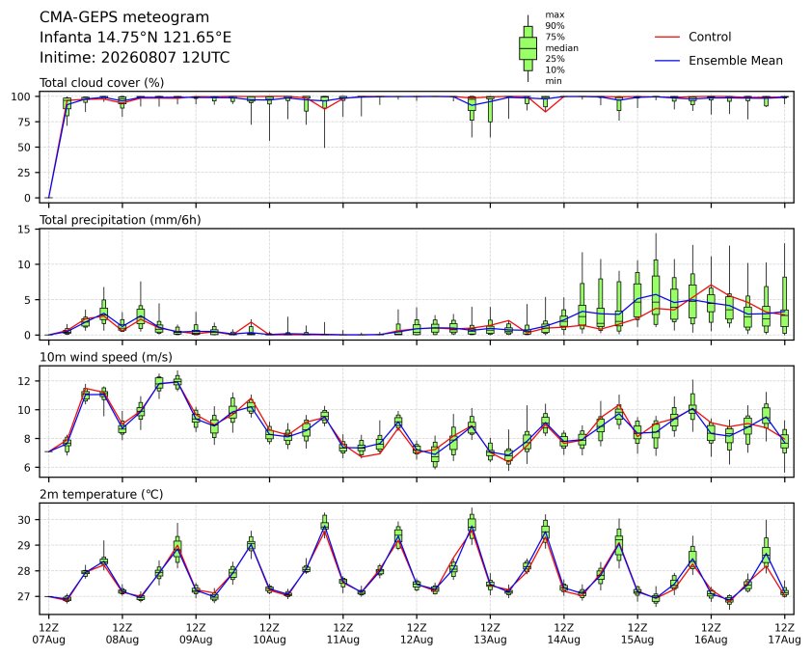Click the '50' tick on cloud cover axis
The height and width of the screenshot is (656, 812).
click(25, 148)
